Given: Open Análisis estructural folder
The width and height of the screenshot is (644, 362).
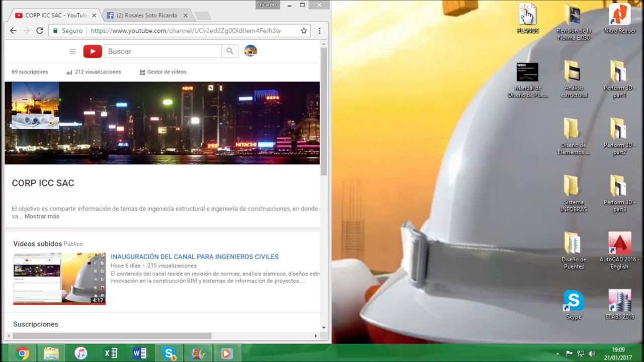Looking at the screenshot, I should click(574, 79).
